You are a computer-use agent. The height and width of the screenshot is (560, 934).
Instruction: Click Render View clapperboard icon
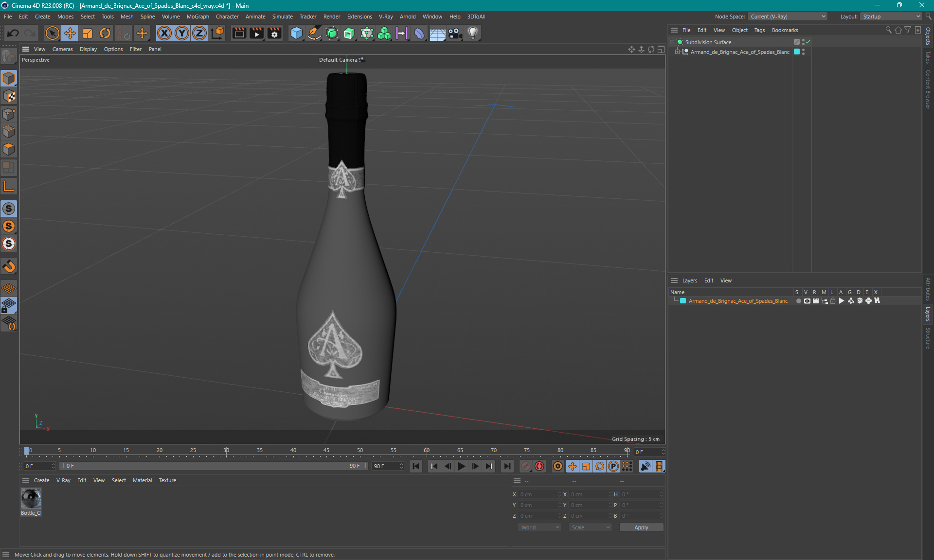click(x=239, y=33)
